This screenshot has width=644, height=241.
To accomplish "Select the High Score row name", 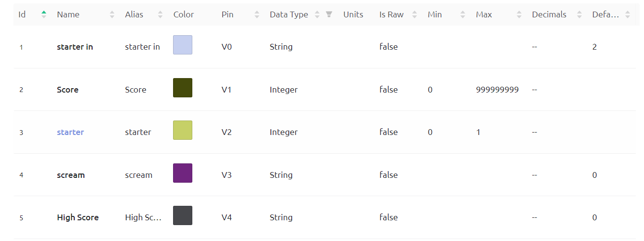I will tap(78, 217).
